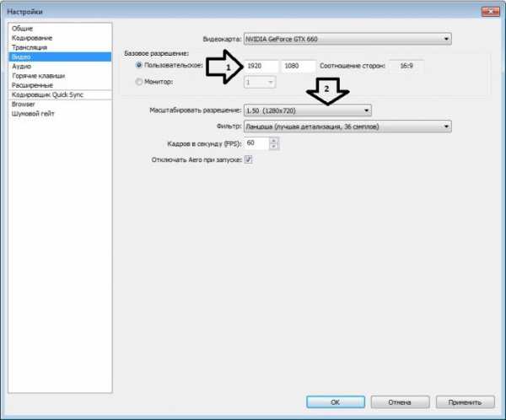This screenshot has height=420, width=506.
Task: Click the Применить button
Action: (x=465, y=402)
